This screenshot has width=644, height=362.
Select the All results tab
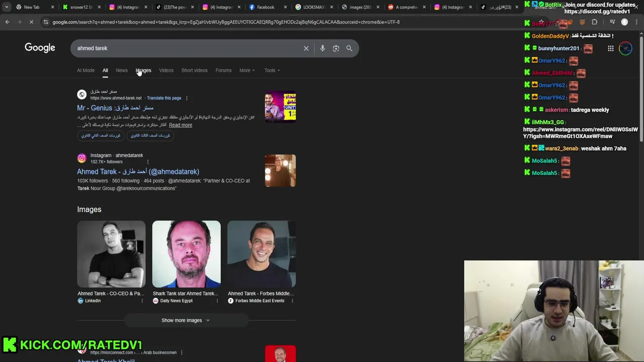click(x=105, y=70)
